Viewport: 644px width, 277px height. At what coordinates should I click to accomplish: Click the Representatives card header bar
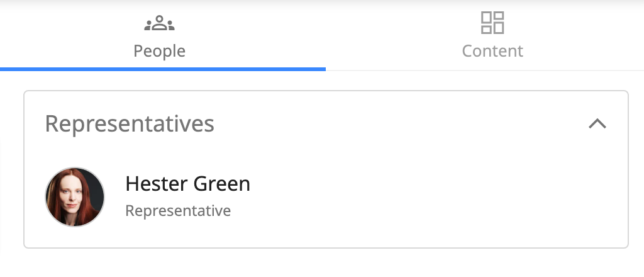(377, 124)
